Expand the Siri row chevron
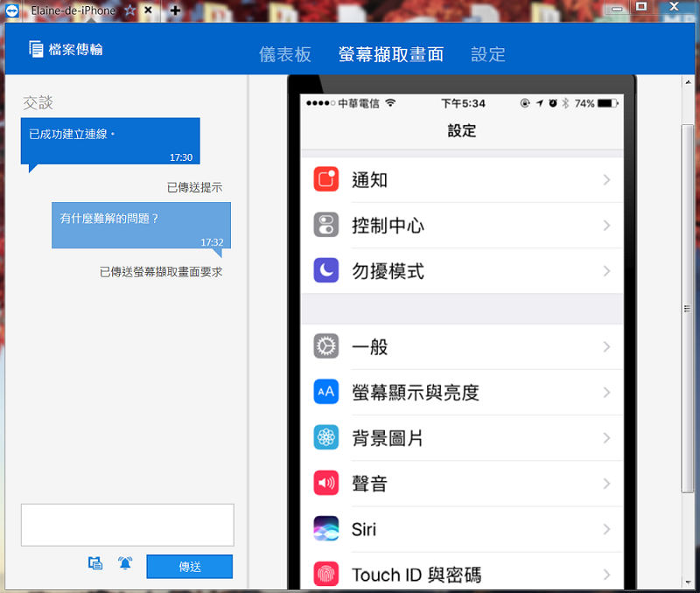 point(606,529)
